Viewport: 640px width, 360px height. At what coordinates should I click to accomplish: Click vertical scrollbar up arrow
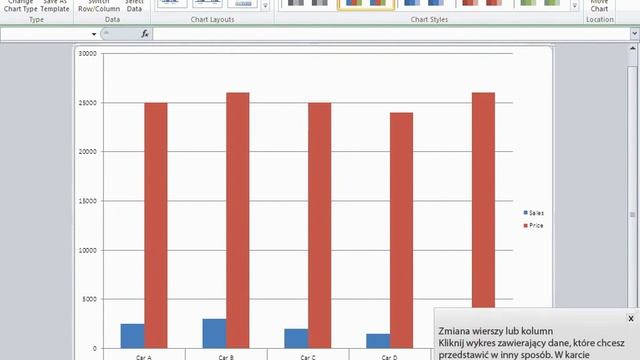(632, 49)
